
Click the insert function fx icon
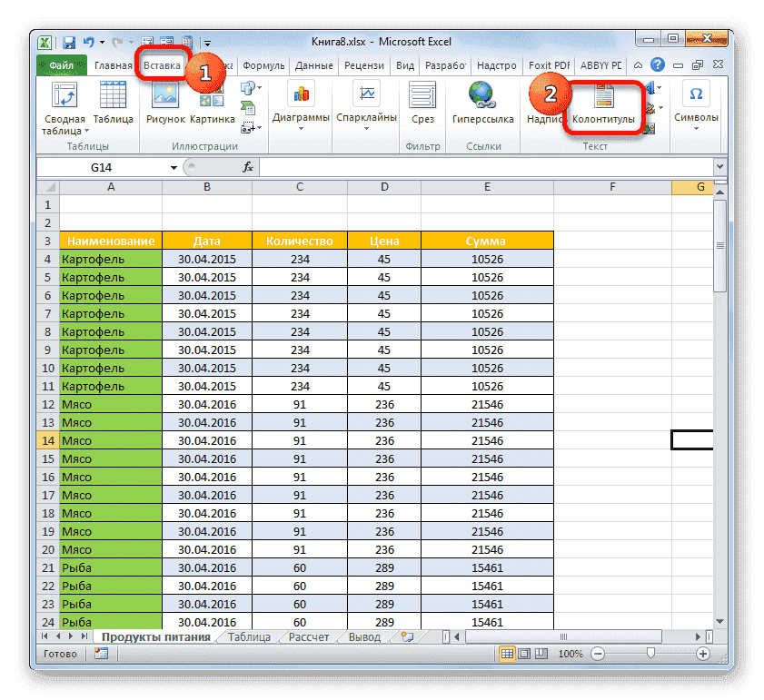(x=248, y=168)
